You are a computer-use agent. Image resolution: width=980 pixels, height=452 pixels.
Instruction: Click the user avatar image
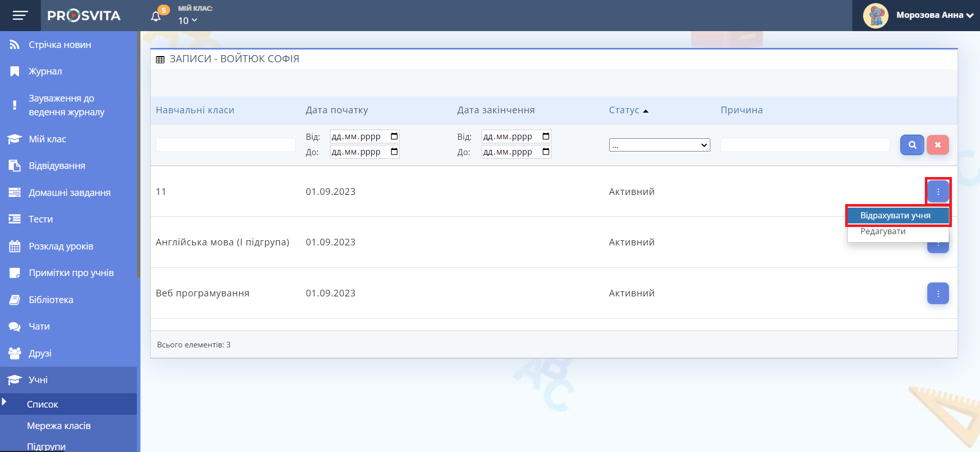pyautogui.click(x=875, y=15)
